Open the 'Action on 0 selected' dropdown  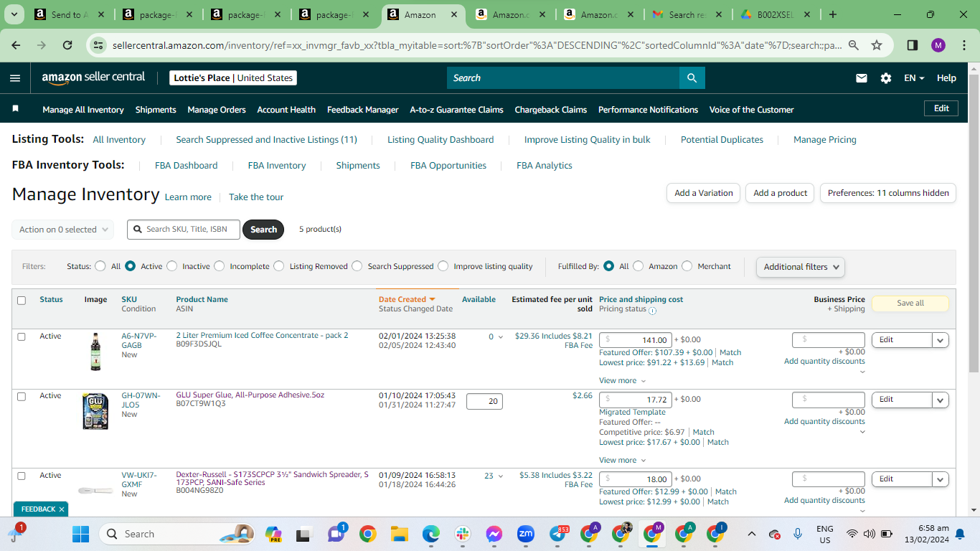click(x=62, y=230)
